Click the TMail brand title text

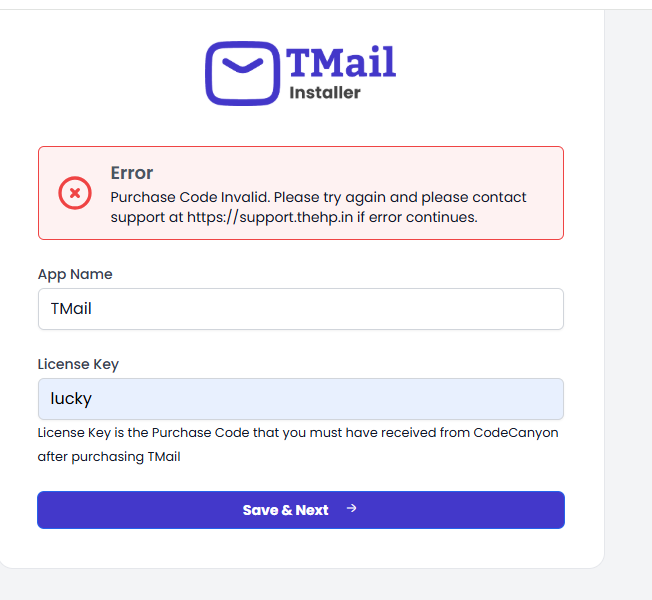click(341, 62)
